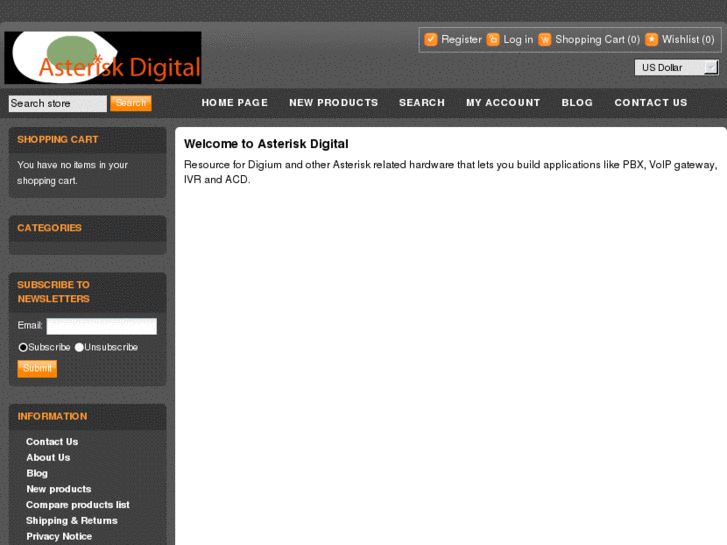
Task: Open Wishlist (0) link
Action: click(688, 40)
